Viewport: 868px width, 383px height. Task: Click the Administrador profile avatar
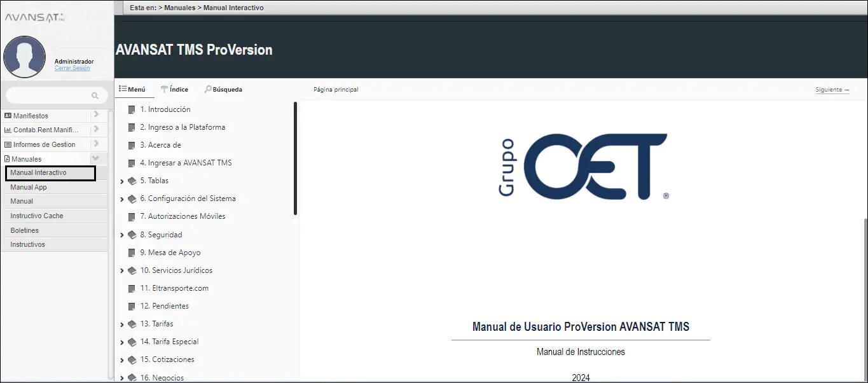coord(24,57)
